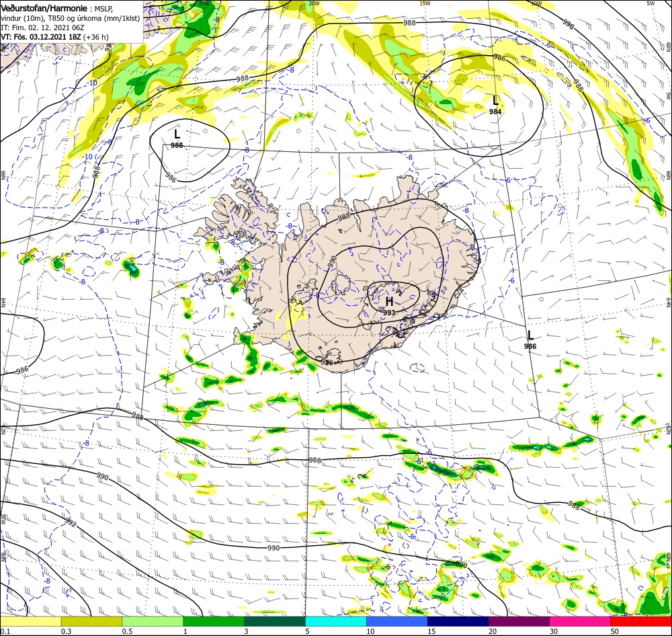
Task: Click the H 993 high pressure marker
Action: [x=389, y=305]
